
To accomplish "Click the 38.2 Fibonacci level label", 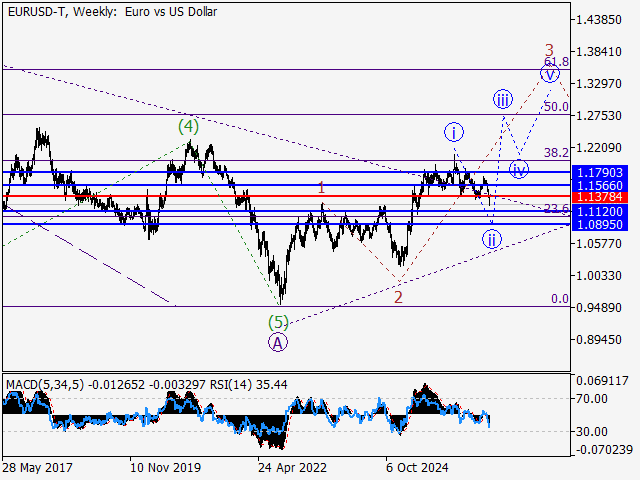I will coord(556,153).
